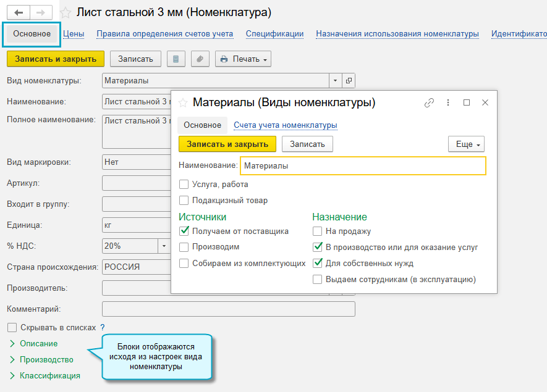The width and height of the screenshot is (547, 392).
Task: Focus the Полное наименование text area
Action: coord(137,131)
